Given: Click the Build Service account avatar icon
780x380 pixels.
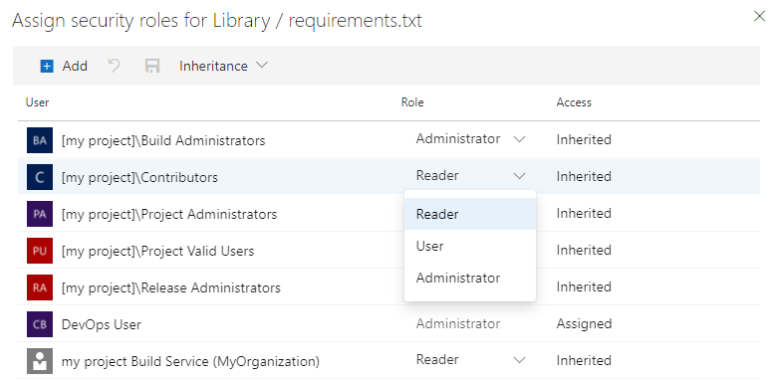Looking at the screenshot, I should 39,361.
